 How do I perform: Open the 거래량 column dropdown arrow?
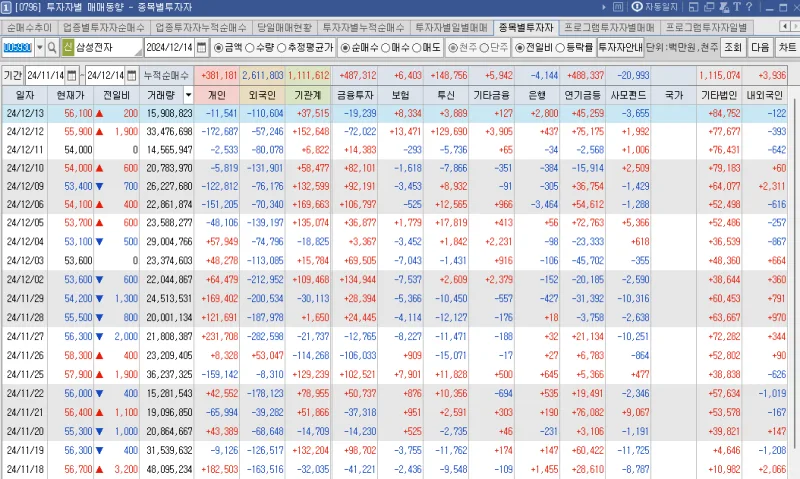188,95
